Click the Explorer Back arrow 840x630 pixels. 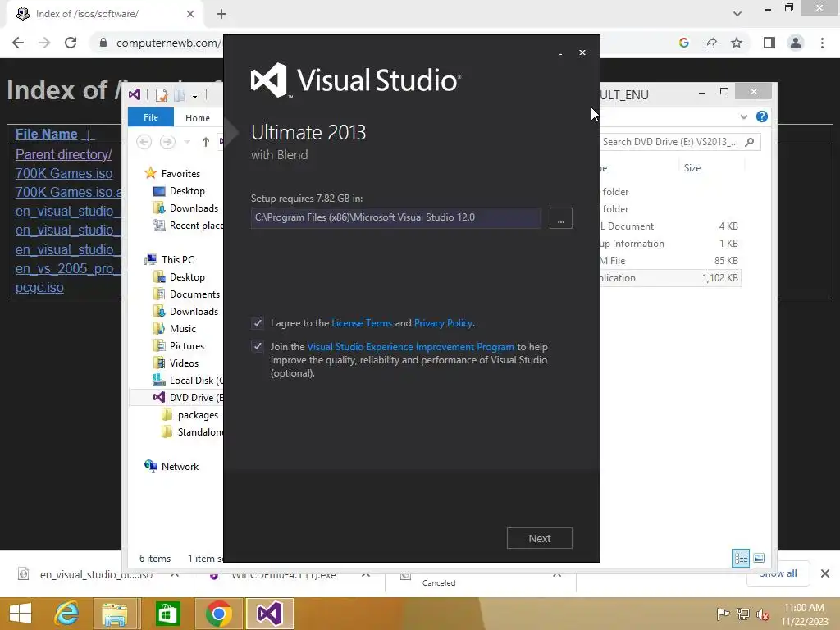[x=144, y=142]
